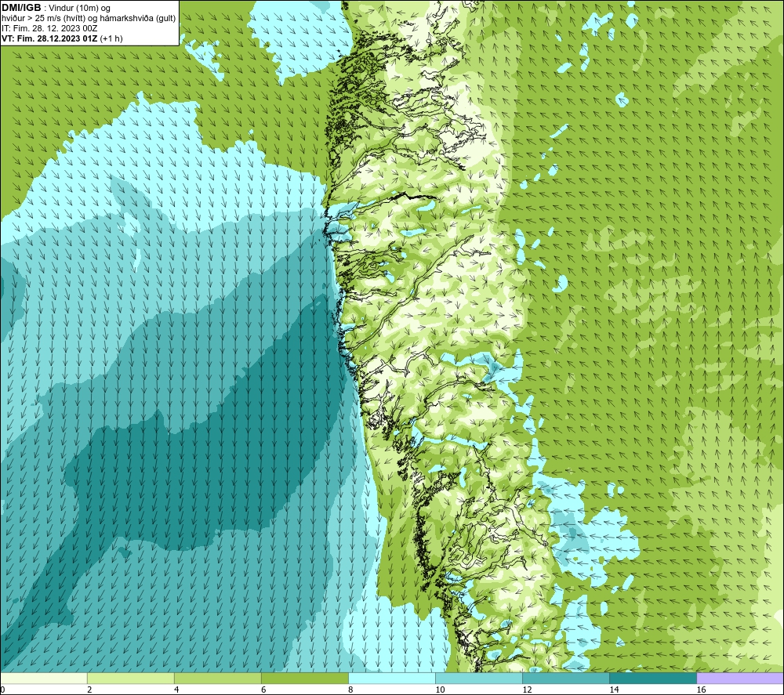Image resolution: width=784 pixels, height=695 pixels.
Task: Click the scale label '8'
Action: pyautogui.click(x=350, y=690)
